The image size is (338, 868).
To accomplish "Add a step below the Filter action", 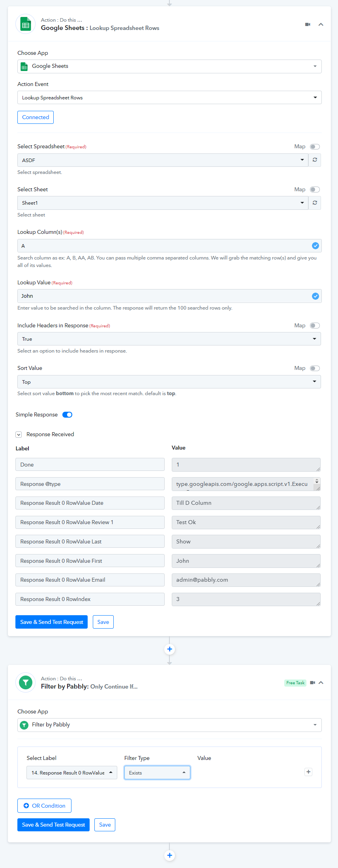I will pyautogui.click(x=169, y=855).
